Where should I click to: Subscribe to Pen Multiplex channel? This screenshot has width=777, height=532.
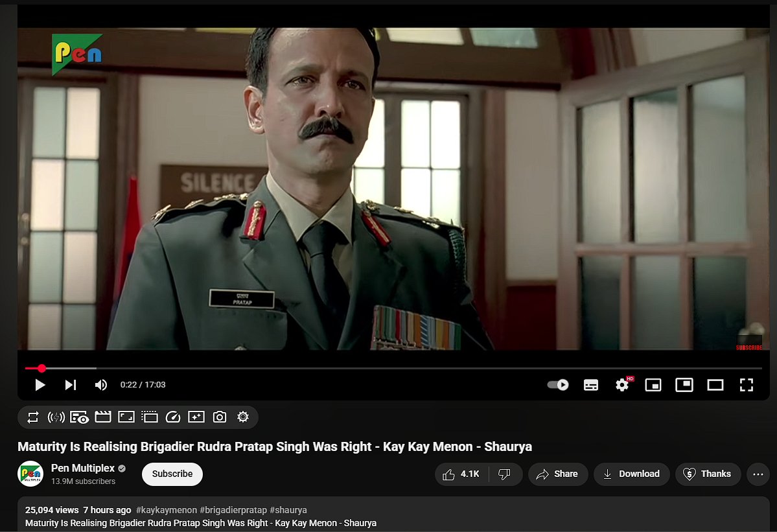[x=172, y=474]
